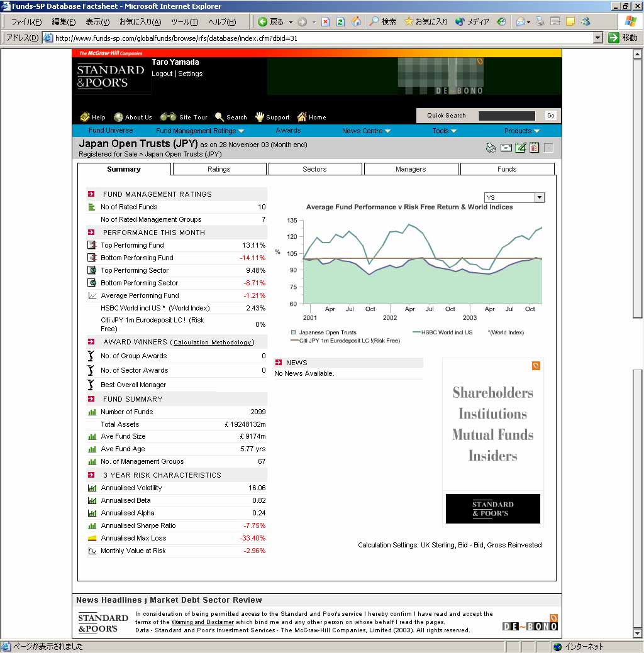This screenshot has height=653, width=644.
Task: Open the Calculation Methodology link
Action: tap(213, 343)
